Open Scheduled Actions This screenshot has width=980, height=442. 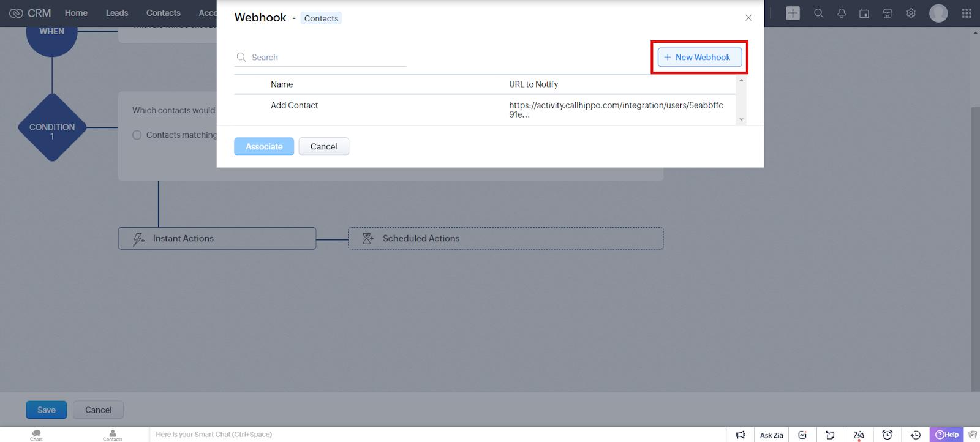tap(505, 238)
